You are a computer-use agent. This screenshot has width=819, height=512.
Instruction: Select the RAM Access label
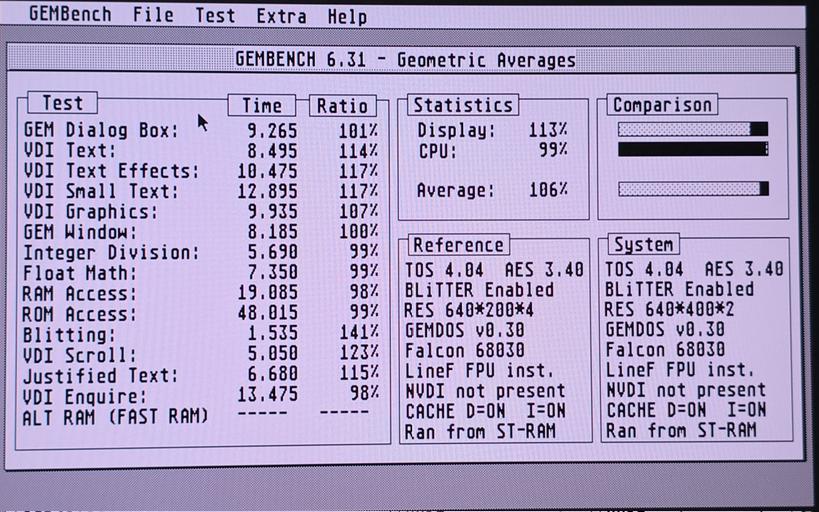coord(80,293)
